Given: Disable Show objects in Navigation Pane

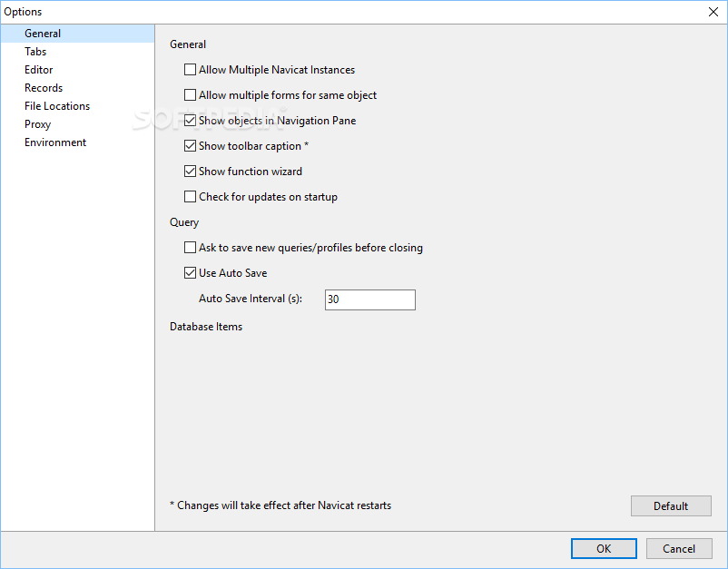Looking at the screenshot, I should coord(191,121).
